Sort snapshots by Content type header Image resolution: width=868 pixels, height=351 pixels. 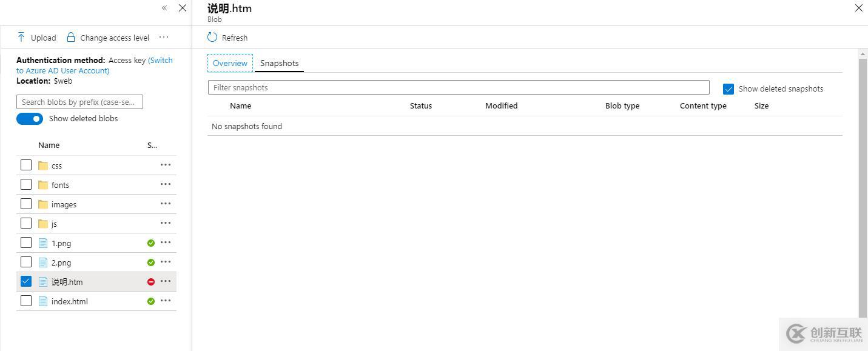(x=703, y=105)
